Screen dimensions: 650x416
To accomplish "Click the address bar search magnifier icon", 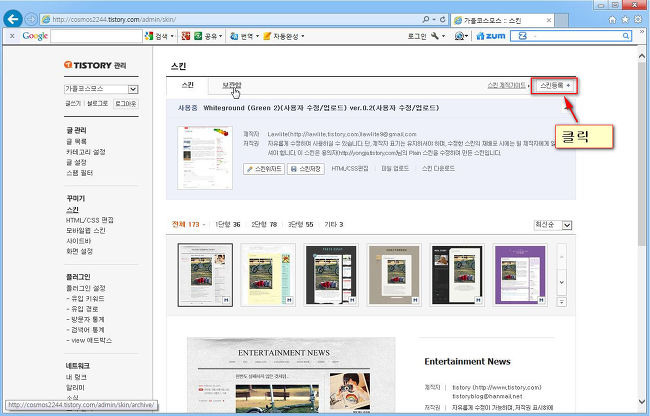I will click(426, 19).
